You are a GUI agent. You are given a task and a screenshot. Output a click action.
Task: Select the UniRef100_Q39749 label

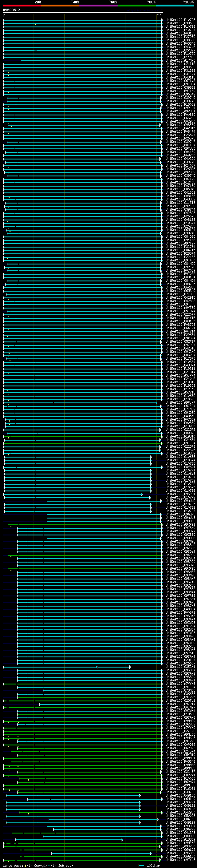180,98
